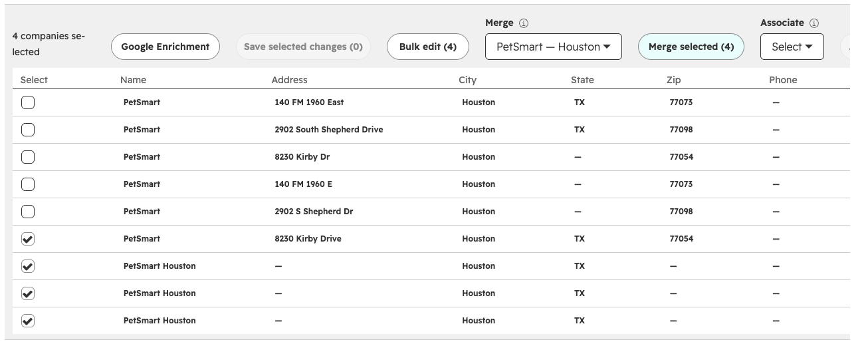
Task: Open the Associate info tooltip icon
Action: click(x=814, y=23)
